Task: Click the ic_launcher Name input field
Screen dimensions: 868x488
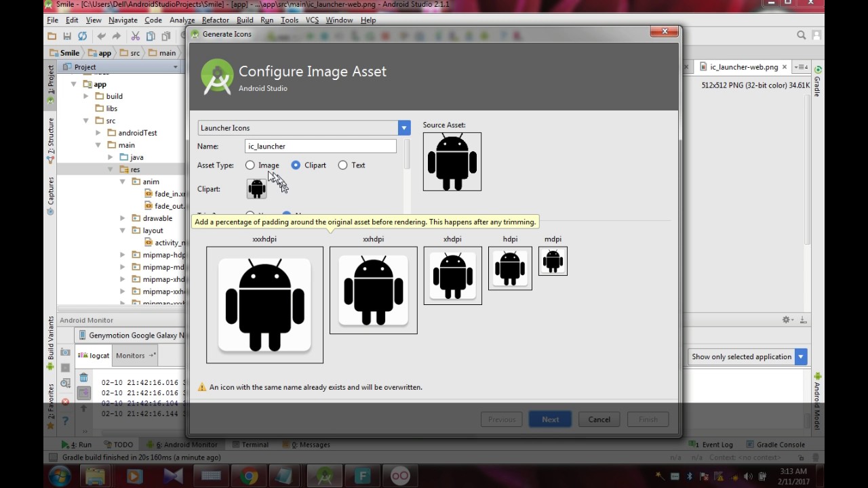Action: [320, 146]
